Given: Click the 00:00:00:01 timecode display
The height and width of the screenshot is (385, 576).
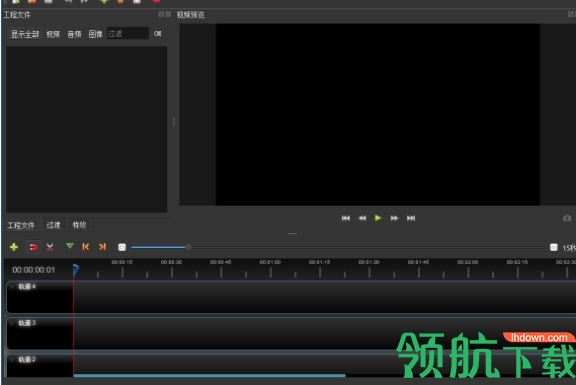Looking at the screenshot, I should (x=34, y=270).
